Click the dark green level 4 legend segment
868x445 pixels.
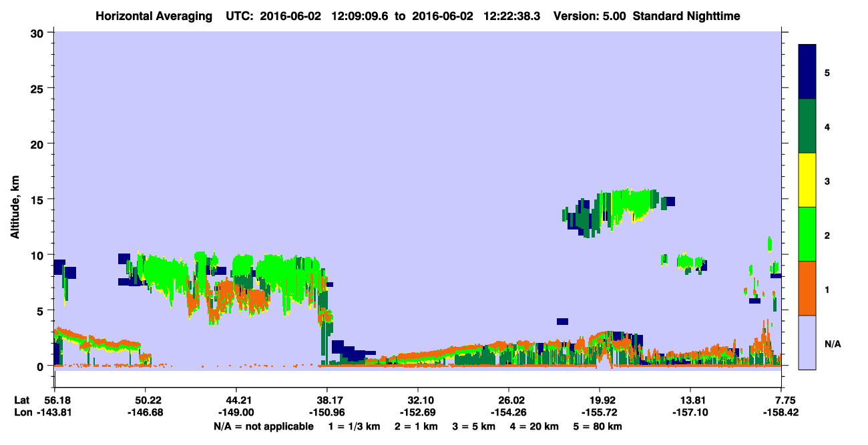[x=807, y=126]
